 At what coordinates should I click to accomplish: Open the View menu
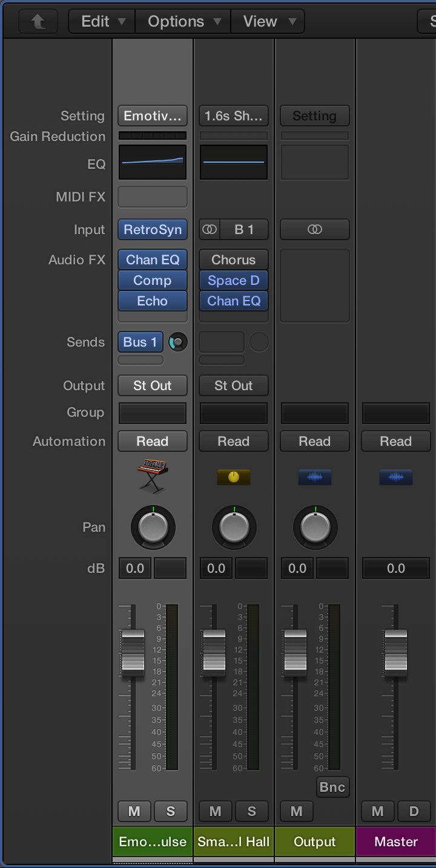[268, 21]
